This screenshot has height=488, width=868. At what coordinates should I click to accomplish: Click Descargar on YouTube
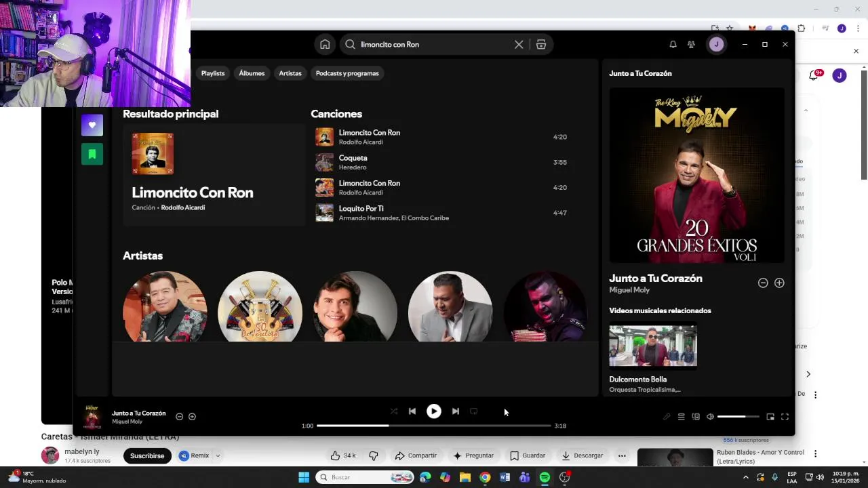[x=583, y=456]
